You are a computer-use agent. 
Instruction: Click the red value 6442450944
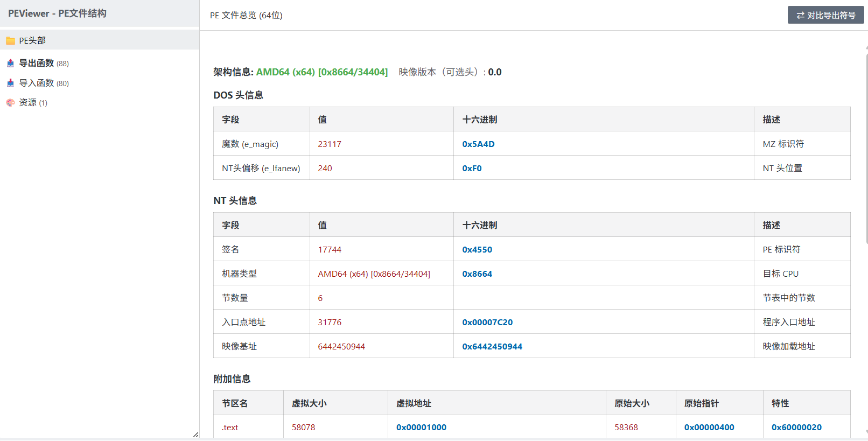(x=341, y=346)
